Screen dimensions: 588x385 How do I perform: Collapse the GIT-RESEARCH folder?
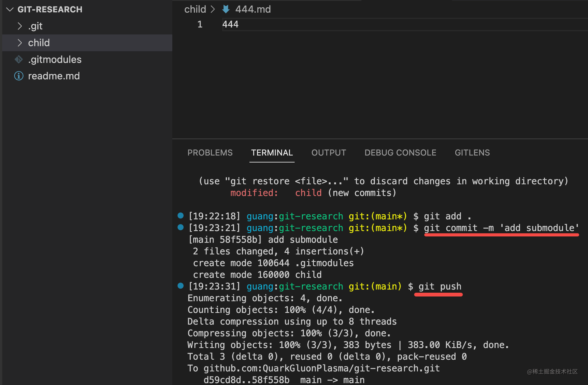tap(9, 9)
